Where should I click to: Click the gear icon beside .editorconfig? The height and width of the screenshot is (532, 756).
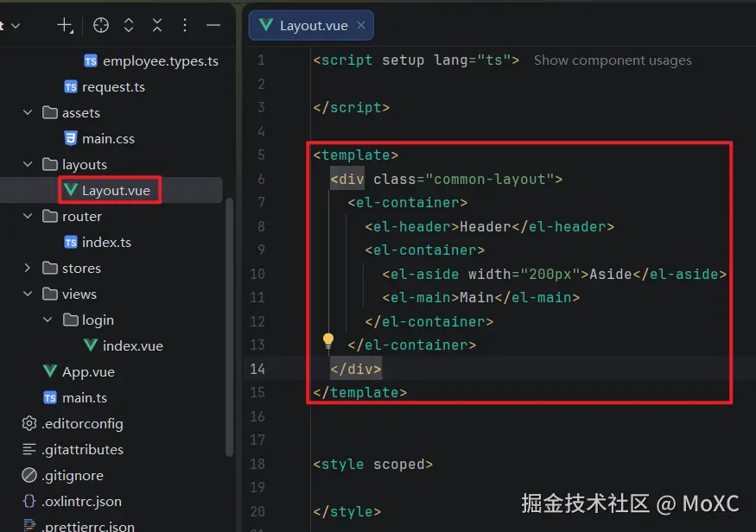(29, 423)
